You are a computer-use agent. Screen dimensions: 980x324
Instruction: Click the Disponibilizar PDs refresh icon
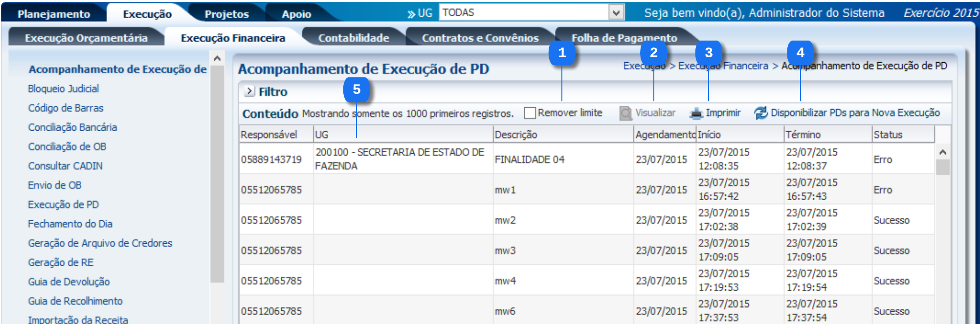pos(760,113)
